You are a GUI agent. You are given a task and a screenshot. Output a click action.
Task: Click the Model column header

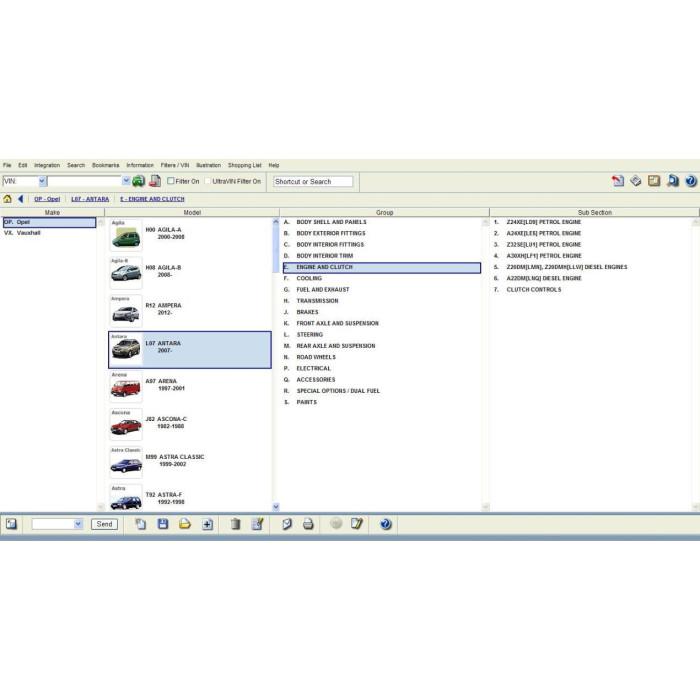pos(192,212)
